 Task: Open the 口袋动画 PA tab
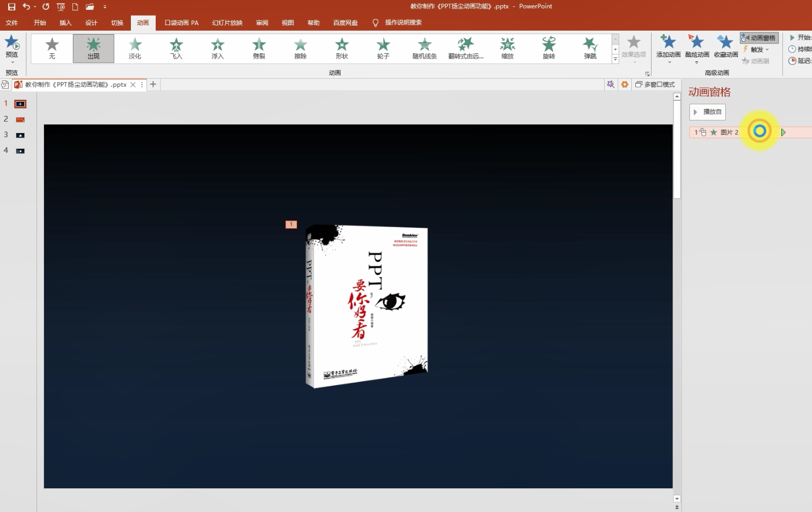(181, 23)
